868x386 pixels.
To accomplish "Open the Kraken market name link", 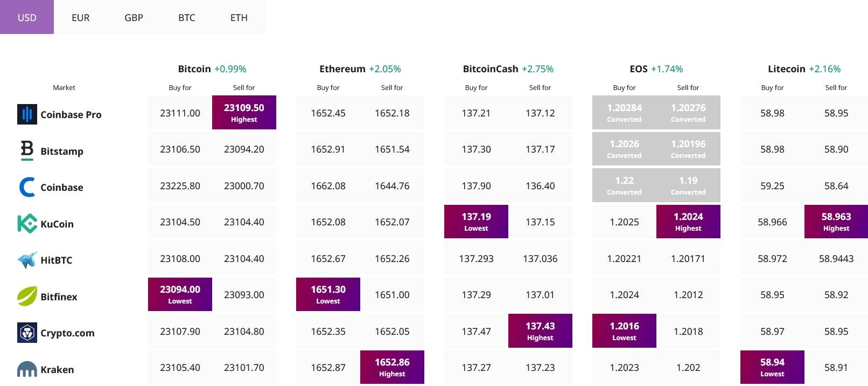I will [57, 369].
